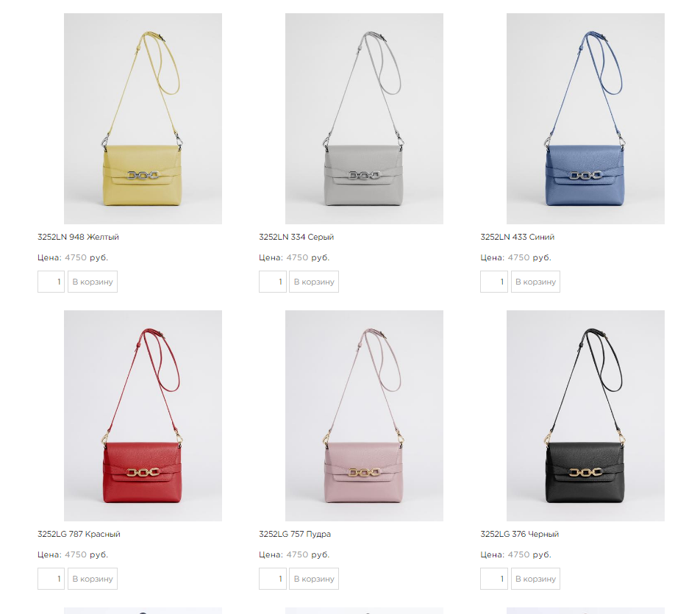Screen dimensions: 700x614
Task: Open the pink 3252LG 757 bag photo
Action: tap(364, 415)
